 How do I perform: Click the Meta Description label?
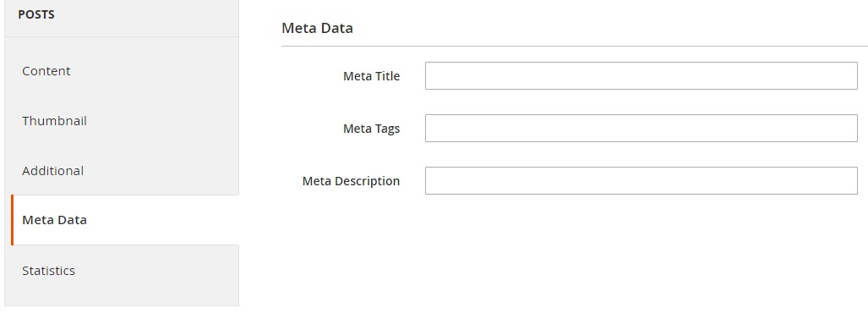click(x=351, y=181)
